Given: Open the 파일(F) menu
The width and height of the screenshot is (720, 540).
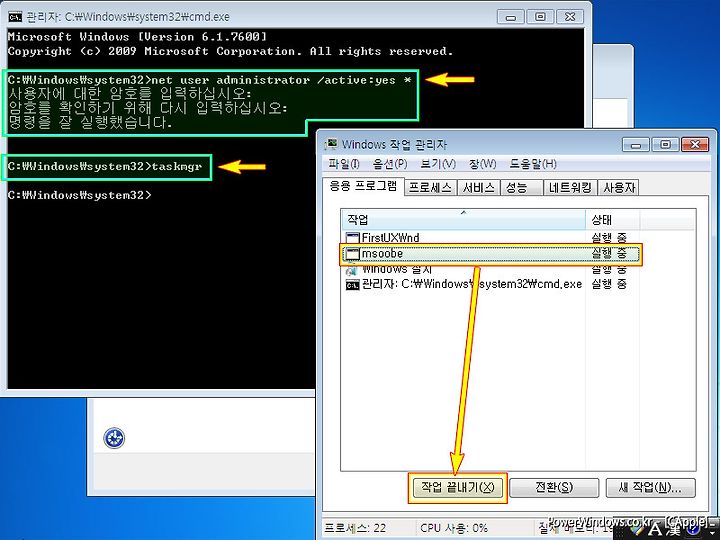Looking at the screenshot, I should [343, 164].
